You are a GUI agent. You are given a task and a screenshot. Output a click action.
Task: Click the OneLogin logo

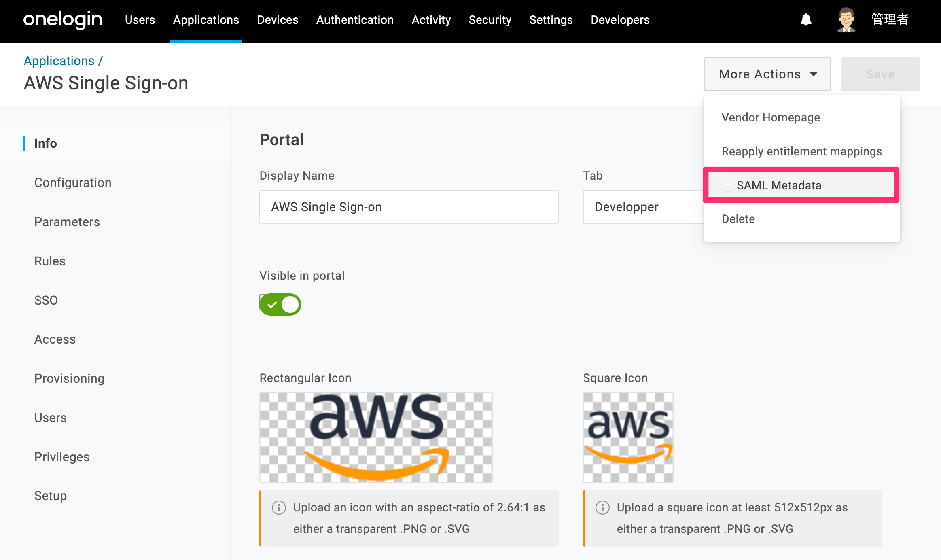tap(63, 20)
